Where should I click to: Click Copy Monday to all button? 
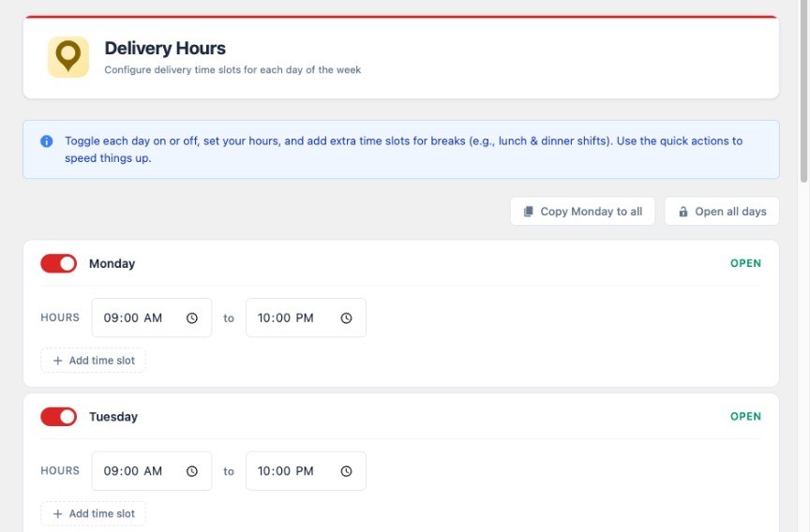[582, 211]
